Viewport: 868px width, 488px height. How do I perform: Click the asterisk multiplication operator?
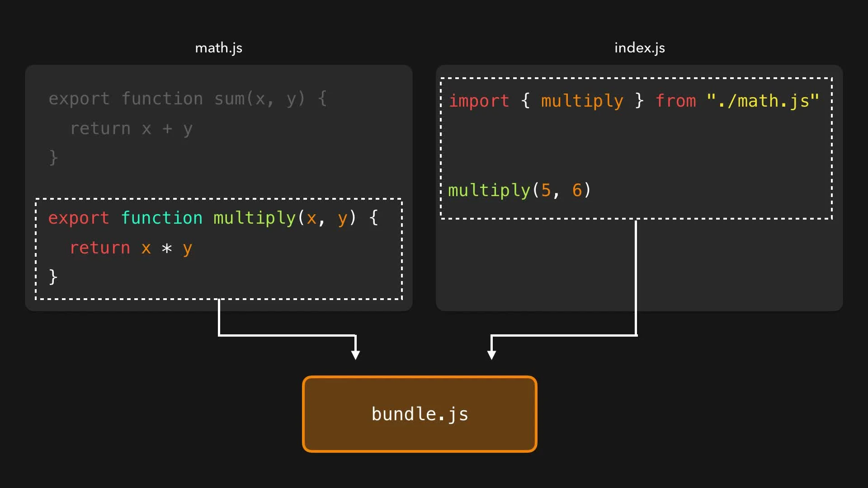pos(167,248)
